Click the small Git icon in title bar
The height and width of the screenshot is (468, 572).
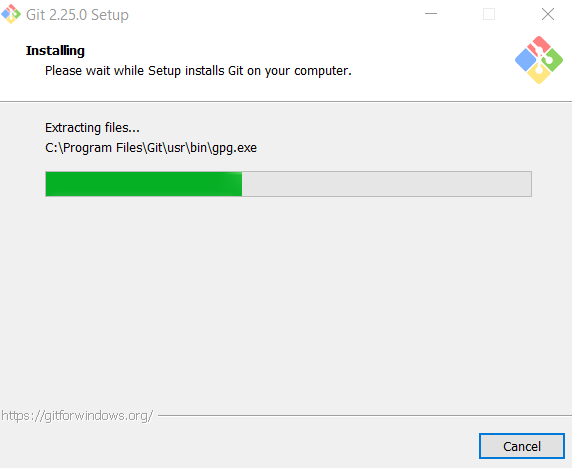(11, 14)
